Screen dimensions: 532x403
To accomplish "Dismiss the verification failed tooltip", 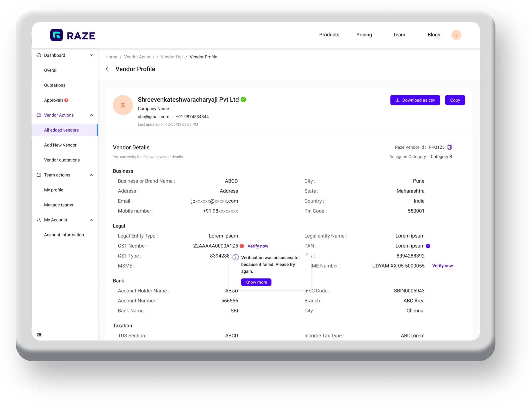I will [x=307, y=254].
